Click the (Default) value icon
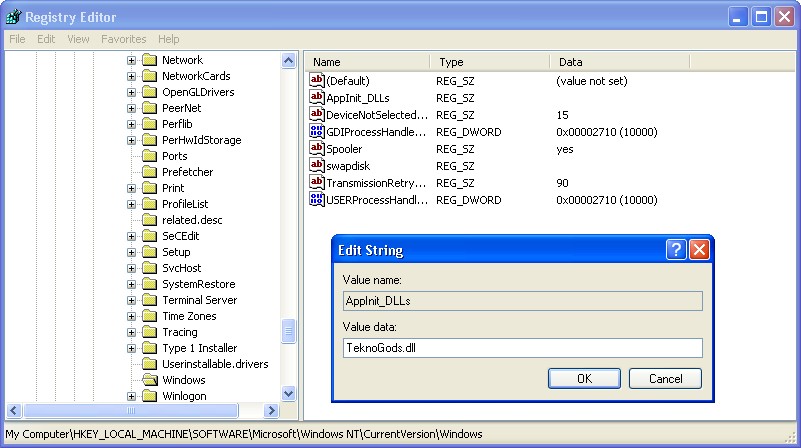The height and width of the screenshot is (448, 801). 317,80
